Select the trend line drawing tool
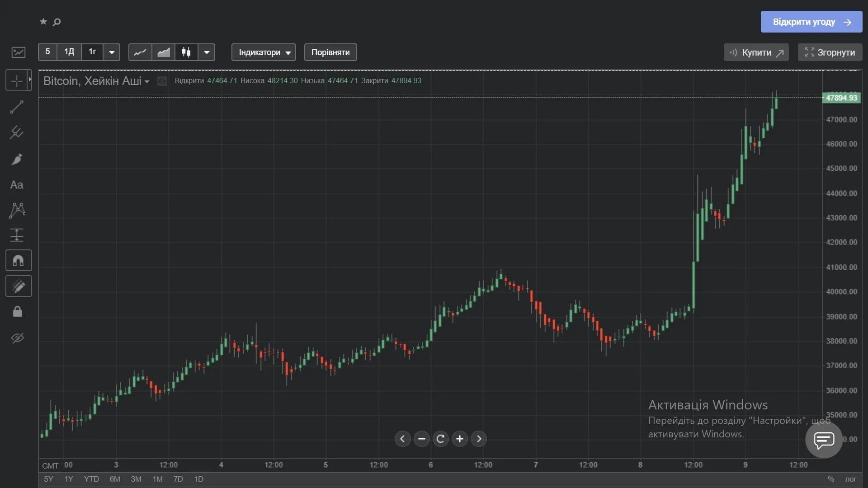The image size is (868, 488). coord(17,107)
